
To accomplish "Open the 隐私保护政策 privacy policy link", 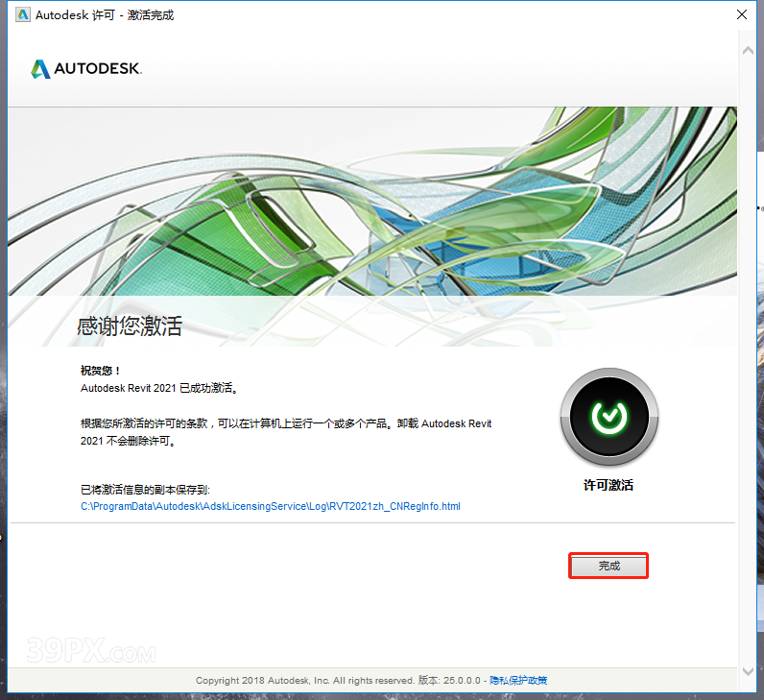I will (x=518, y=680).
